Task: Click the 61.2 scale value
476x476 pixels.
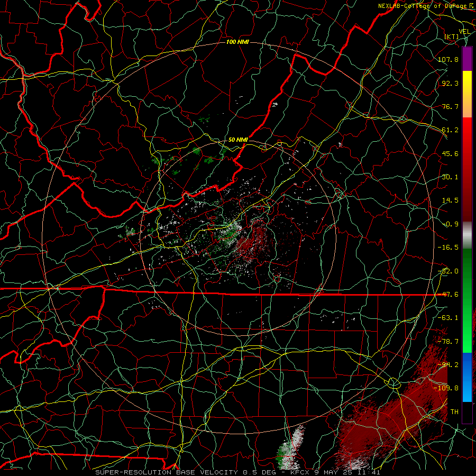Action: pos(450,130)
